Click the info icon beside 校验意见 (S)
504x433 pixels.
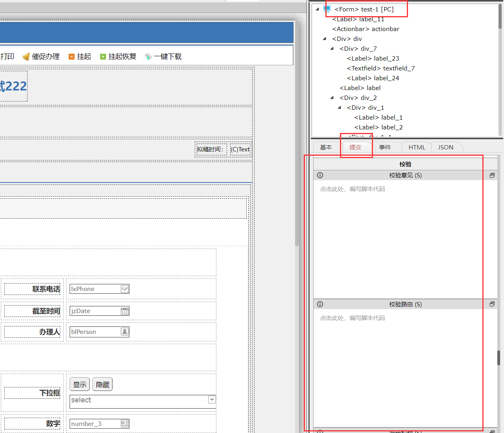[x=320, y=175]
